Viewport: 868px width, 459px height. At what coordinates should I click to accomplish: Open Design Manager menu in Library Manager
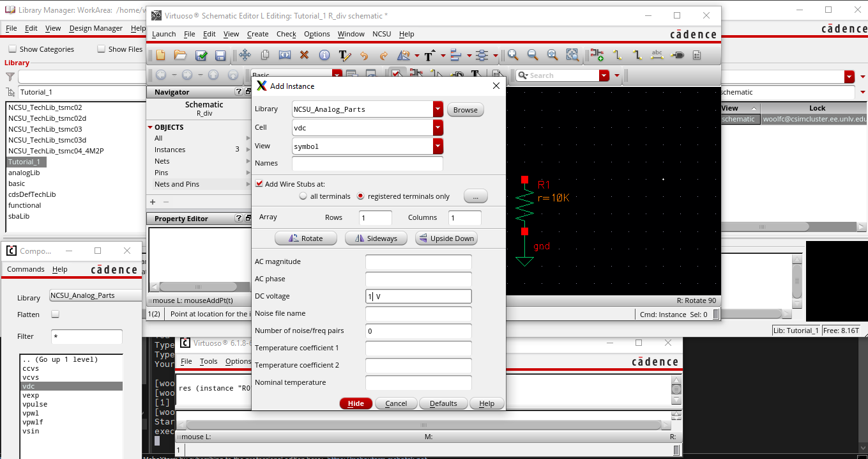coord(96,28)
